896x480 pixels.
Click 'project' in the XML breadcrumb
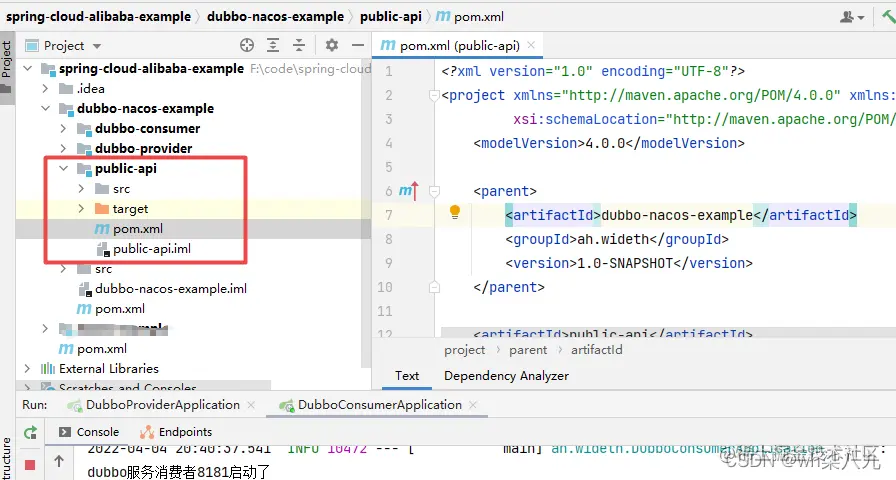(465, 350)
